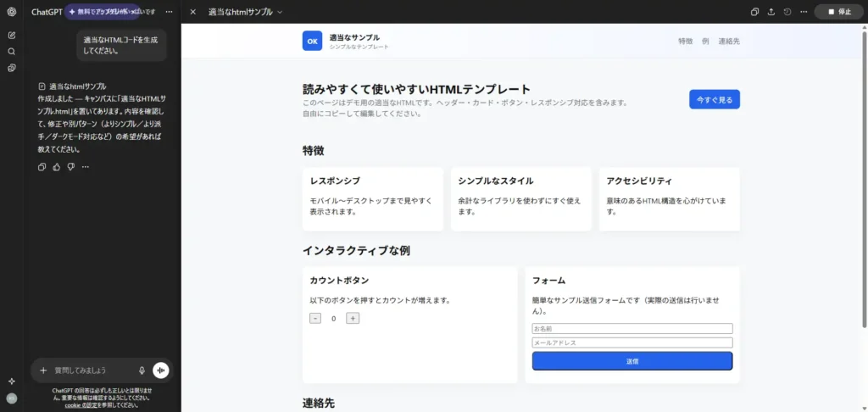Copy canvas contents using top-right copy icon
This screenshot has width=868, height=412.
pyautogui.click(x=754, y=12)
